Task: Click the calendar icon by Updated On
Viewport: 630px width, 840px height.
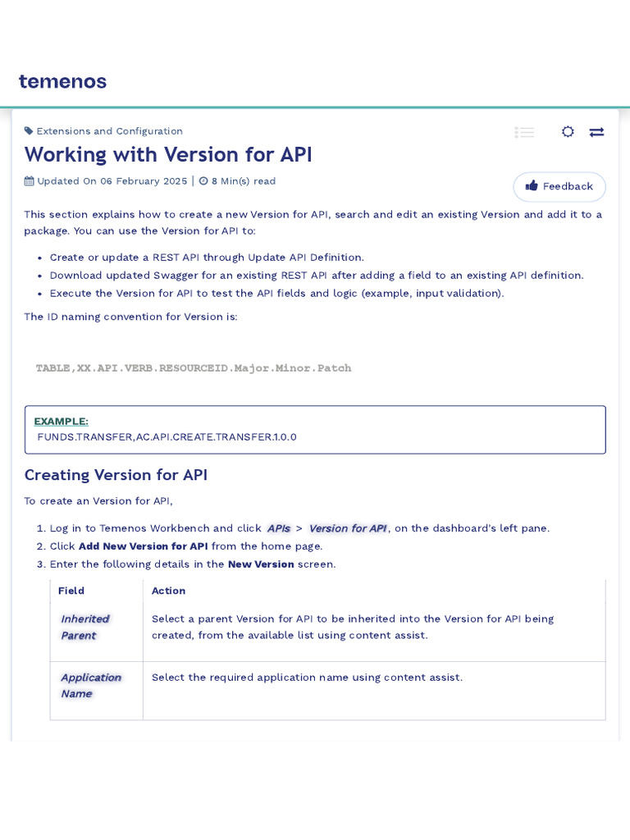Action: pyautogui.click(x=29, y=181)
